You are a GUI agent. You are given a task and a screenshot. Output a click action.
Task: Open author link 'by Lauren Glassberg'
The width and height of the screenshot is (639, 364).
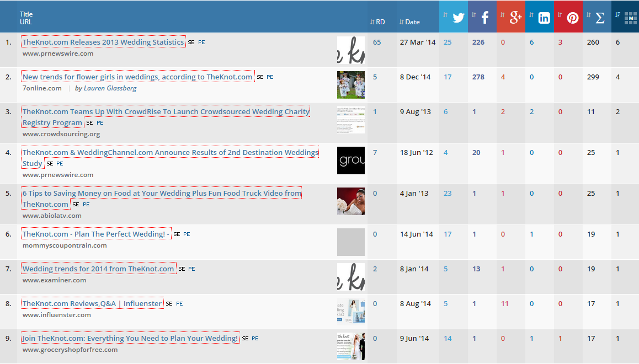click(105, 88)
